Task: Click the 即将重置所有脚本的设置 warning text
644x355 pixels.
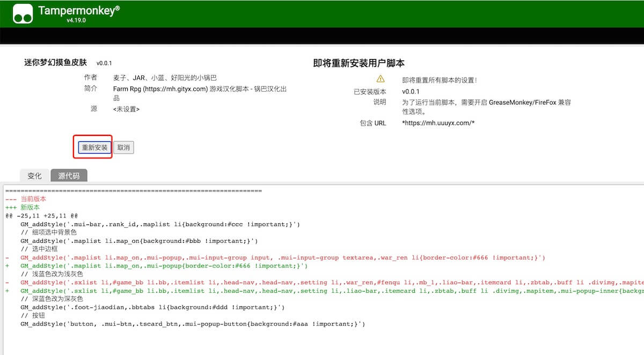Action: coord(439,80)
